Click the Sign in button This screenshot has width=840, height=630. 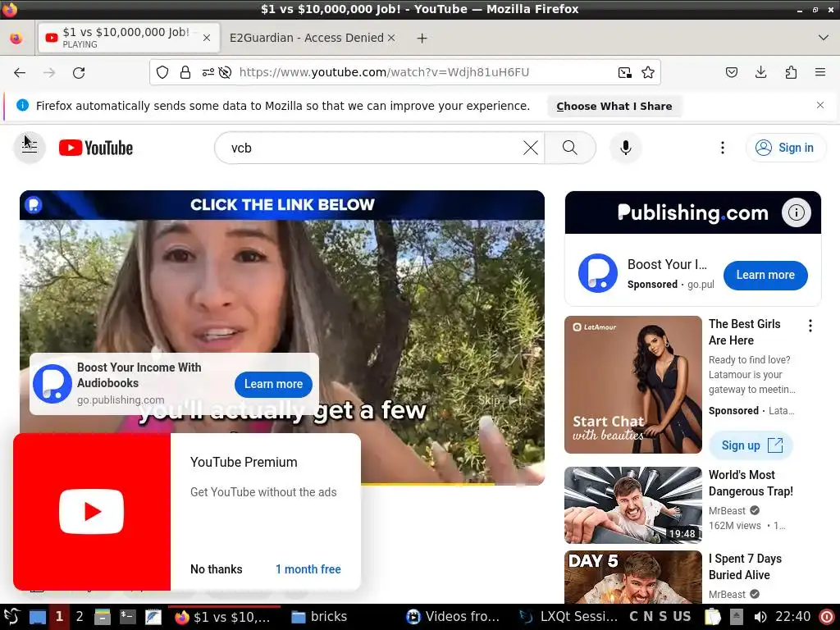785,148
